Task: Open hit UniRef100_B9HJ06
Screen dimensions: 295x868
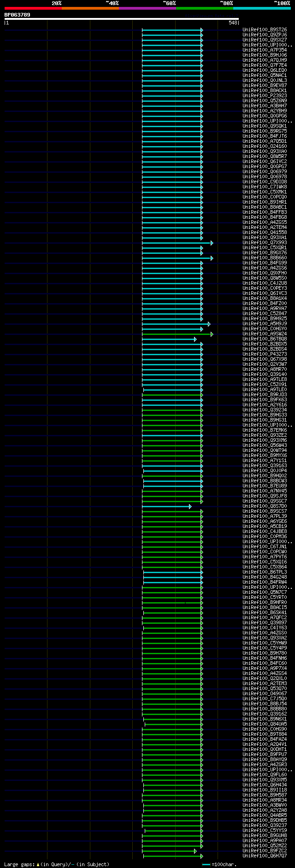Action: click(265, 55)
